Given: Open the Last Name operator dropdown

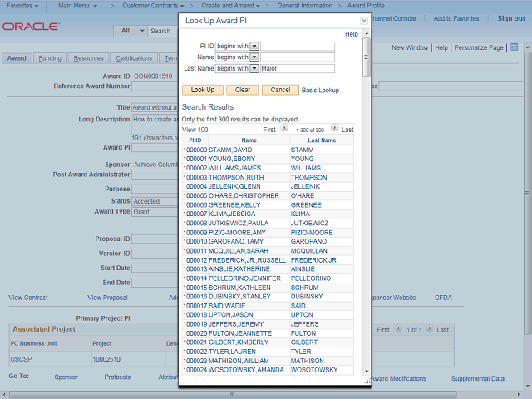Looking at the screenshot, I should click(x=254, y=68).
